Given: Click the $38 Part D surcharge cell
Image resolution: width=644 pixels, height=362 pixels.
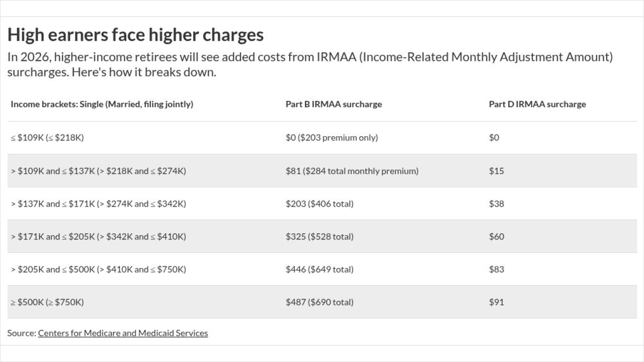Looking at the screenshot, I should [496, 204].
